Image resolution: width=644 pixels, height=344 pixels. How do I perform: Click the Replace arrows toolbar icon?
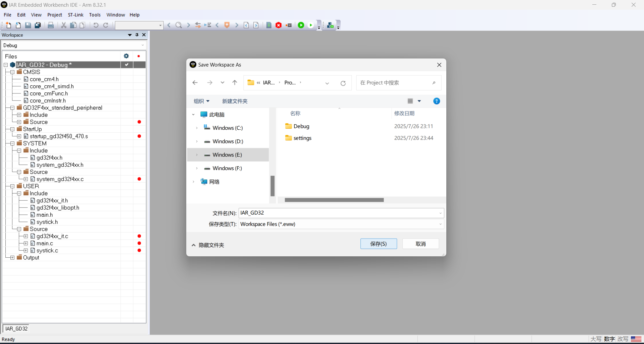click(198, 25)
